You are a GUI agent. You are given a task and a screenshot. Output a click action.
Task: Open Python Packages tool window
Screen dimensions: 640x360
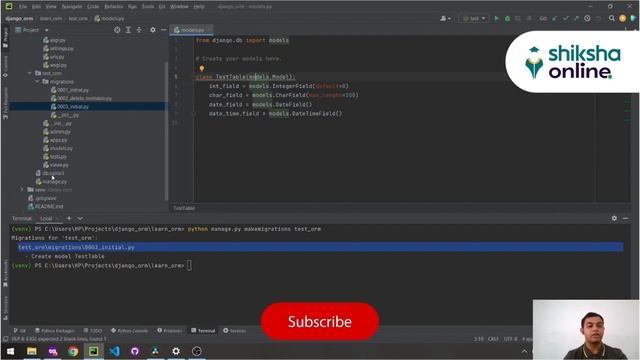(55, 331)
